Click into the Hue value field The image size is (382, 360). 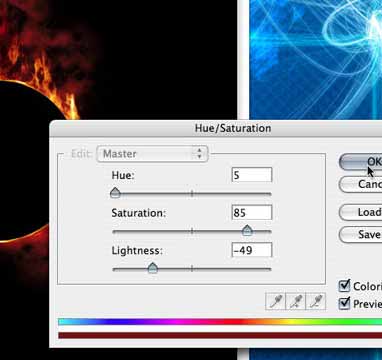coord(252,175)
